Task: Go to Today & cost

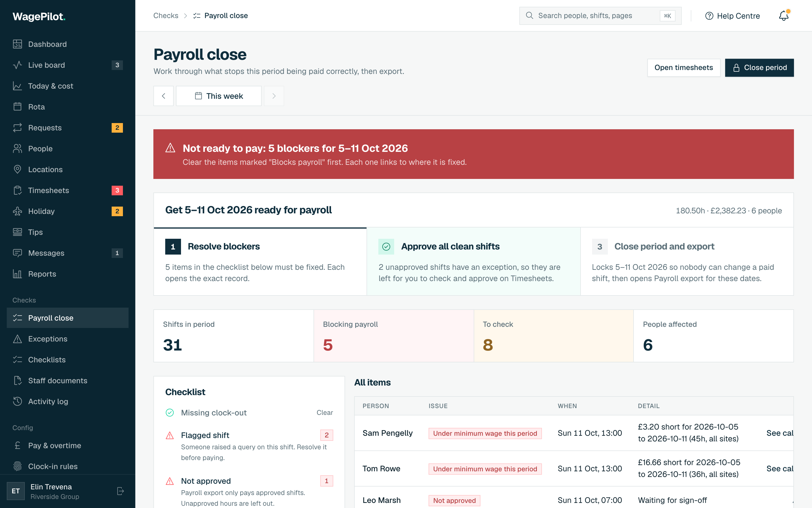Action: click(67, 86)
